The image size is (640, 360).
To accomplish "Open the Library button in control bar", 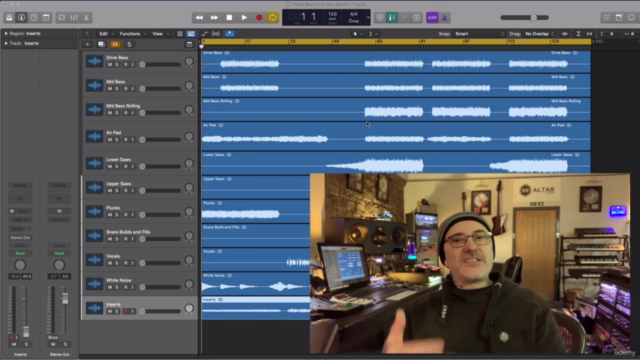I will click(9, 18).
